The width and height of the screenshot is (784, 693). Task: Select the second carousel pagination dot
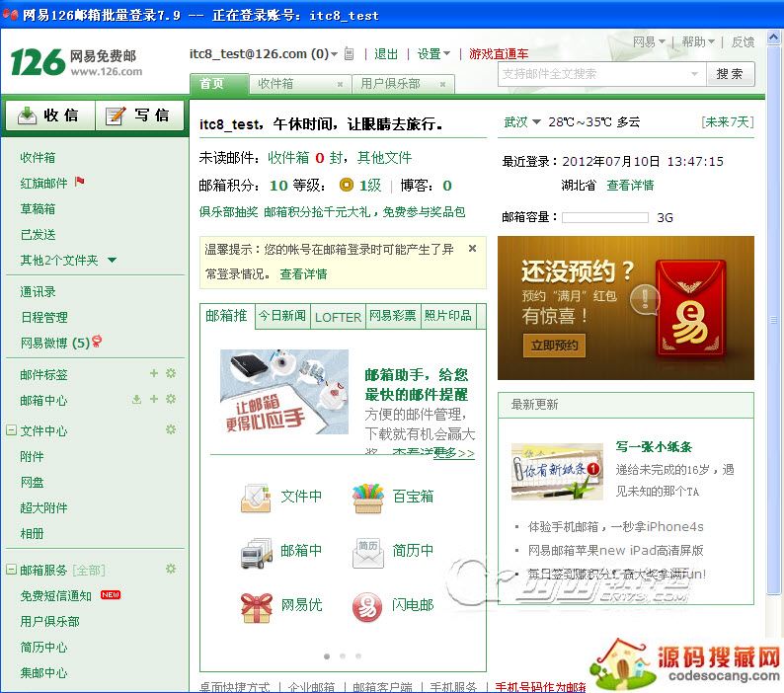343,656
